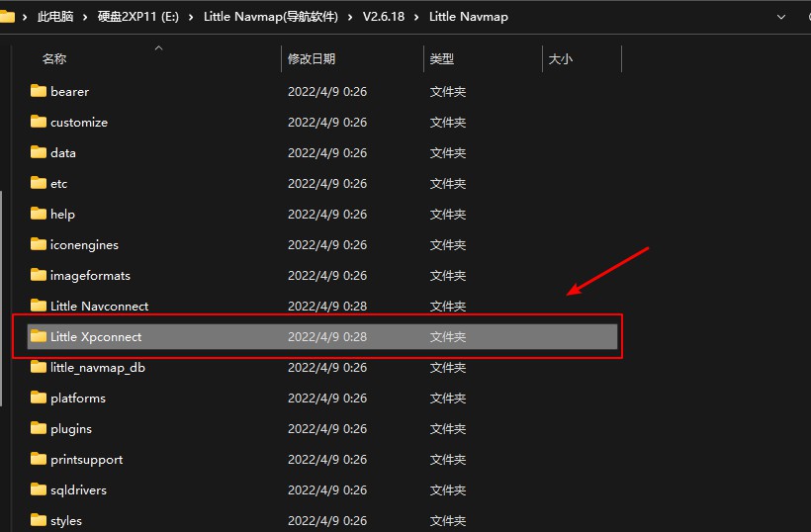Click Little Navconnect date 2022/4/9 0:28
811x532 pixels.
pyautogui.click(x=327, y=307)
